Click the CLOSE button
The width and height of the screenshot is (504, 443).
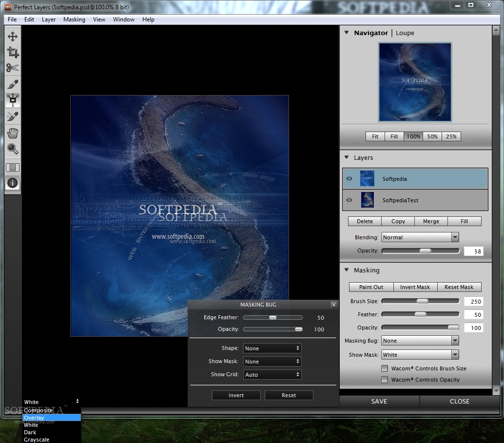pyautogui.click(x=460, y=401)
